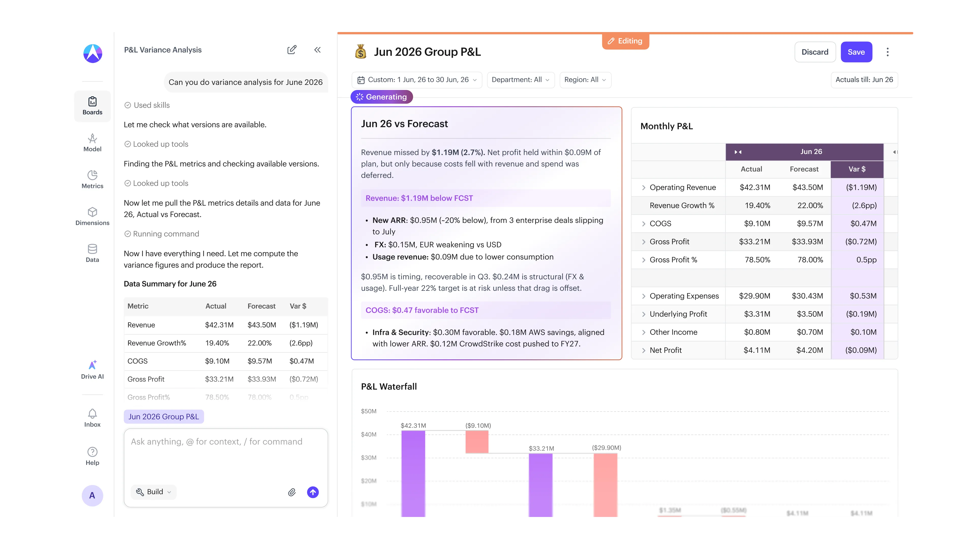The height and width of the screenshot is (549, 980).
Task: Open the Build mode dropdown
Action: coord(154,492)
